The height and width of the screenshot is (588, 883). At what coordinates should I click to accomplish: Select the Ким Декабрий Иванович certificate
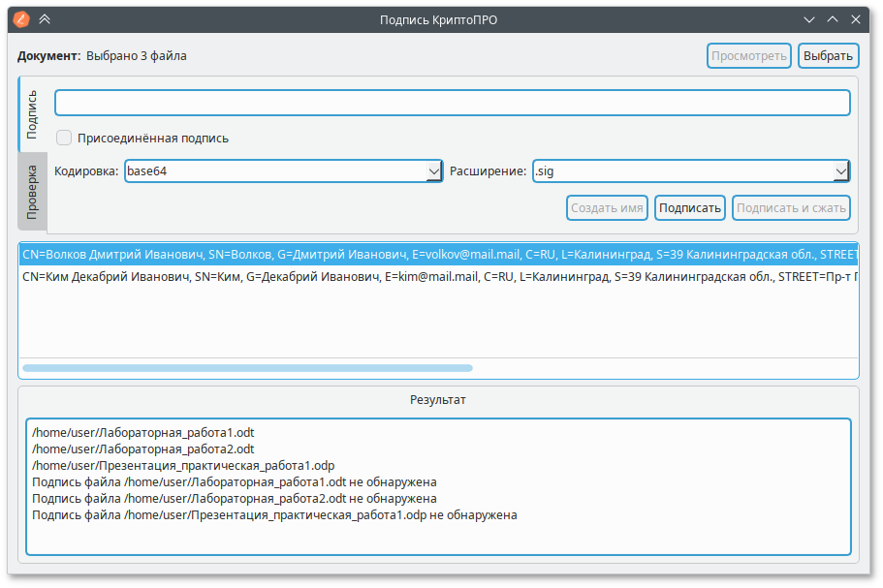tap(436, 277)
